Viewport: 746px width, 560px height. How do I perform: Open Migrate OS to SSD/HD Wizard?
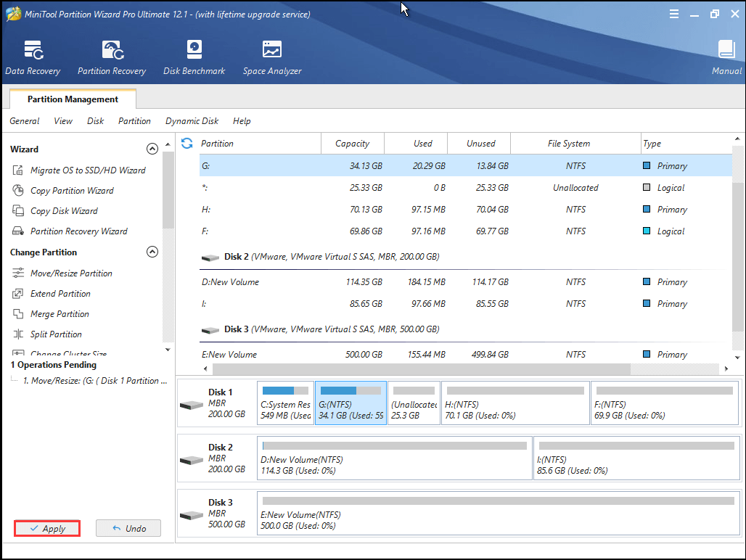click(88, 170)
